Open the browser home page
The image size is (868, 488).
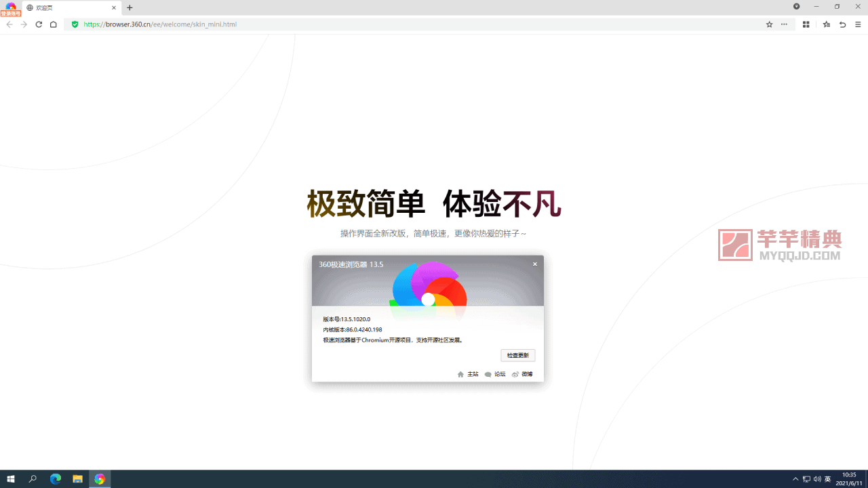[54, 24]
